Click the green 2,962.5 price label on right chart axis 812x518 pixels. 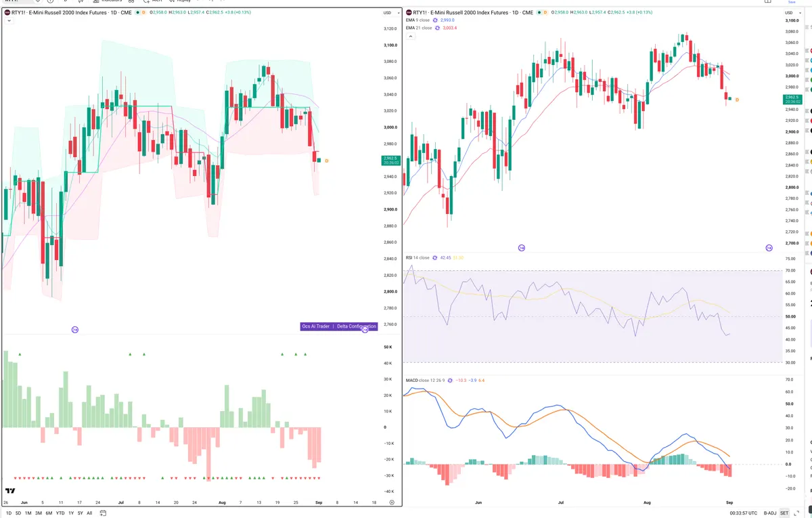coord(792,100)
